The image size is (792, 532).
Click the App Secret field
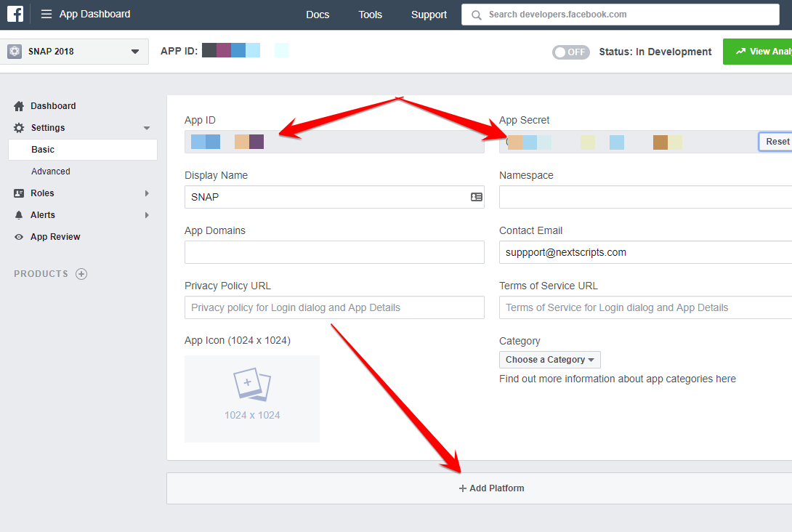click(x=629, y=142)
